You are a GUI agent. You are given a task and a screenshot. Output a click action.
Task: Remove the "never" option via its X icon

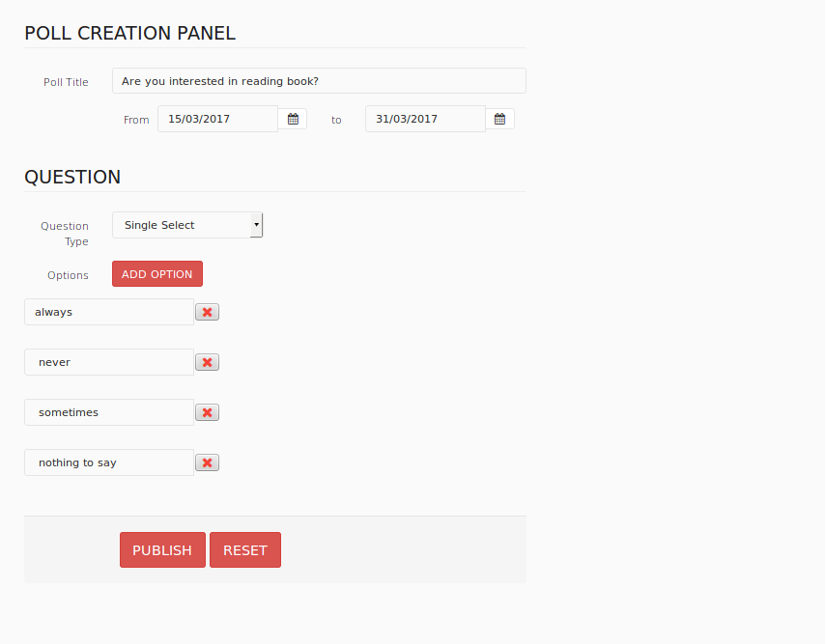tap(207, 361)
